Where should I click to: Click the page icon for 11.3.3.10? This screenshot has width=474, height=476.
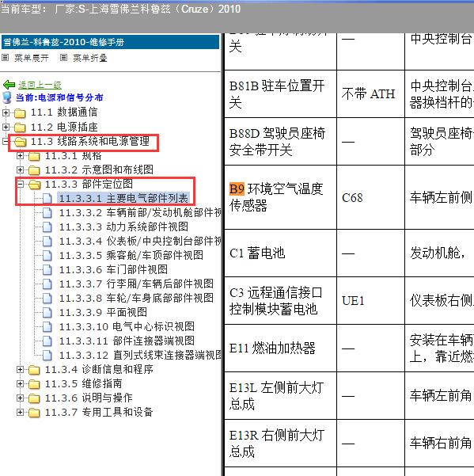coord(47,327)
